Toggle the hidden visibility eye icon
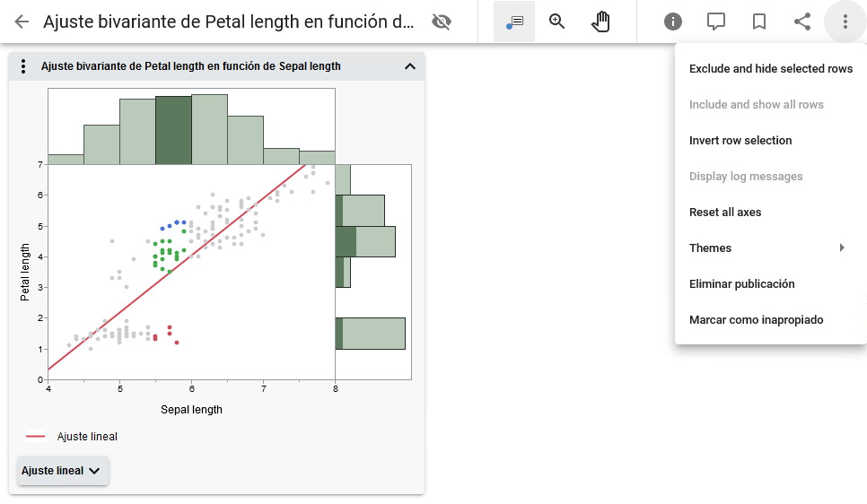Viewport: 867px width, 504px height. [x=441, y=22]
